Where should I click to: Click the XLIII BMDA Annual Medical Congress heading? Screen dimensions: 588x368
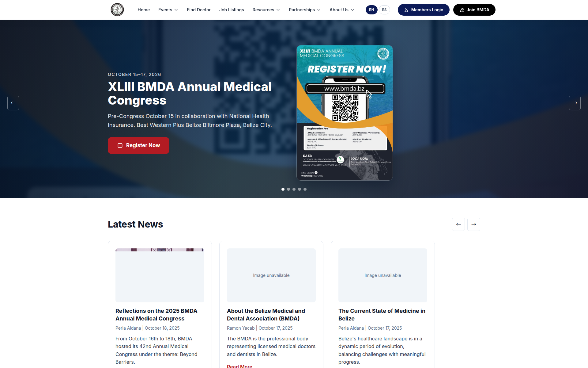[190, 94]
